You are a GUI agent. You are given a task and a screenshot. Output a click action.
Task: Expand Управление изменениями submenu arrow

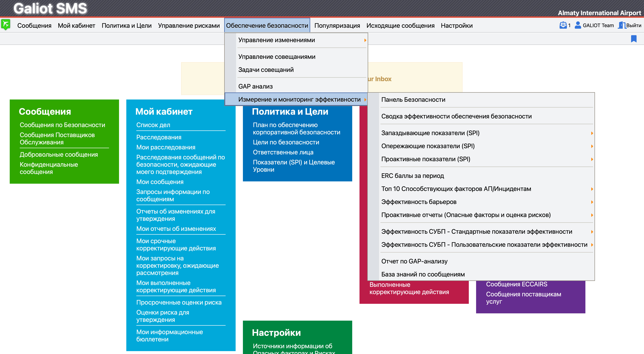click(x=365, y=40)
